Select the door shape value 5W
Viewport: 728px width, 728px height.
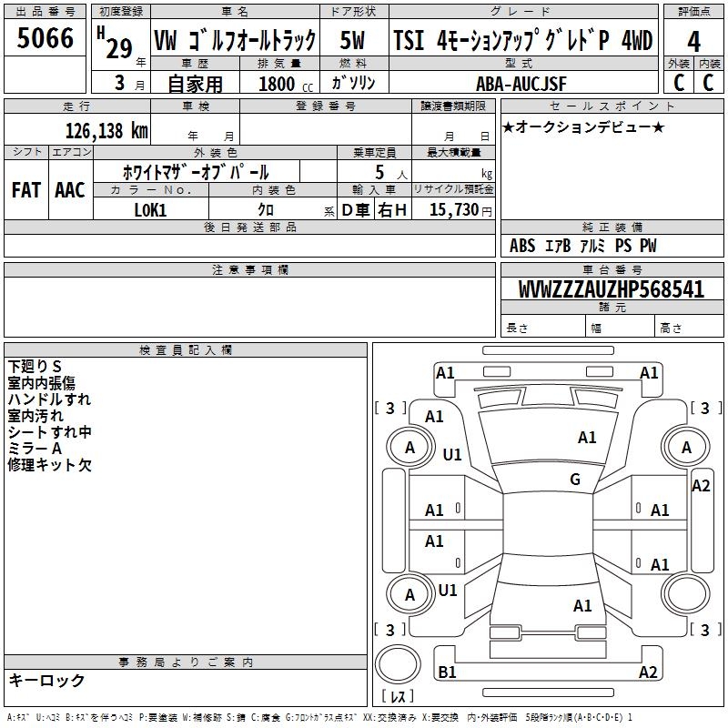click(x=352, y=40)
